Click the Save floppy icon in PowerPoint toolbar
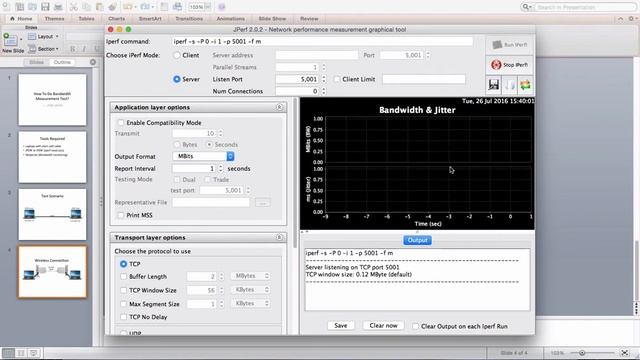This screenshot has width=640, height=360. (45, 7)
